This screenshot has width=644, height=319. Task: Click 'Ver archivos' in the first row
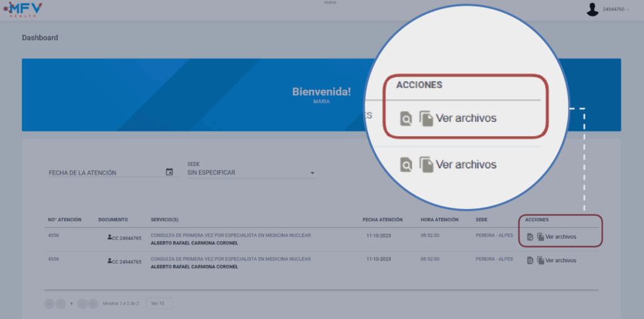pyautogui.click(x=560, y=237)
